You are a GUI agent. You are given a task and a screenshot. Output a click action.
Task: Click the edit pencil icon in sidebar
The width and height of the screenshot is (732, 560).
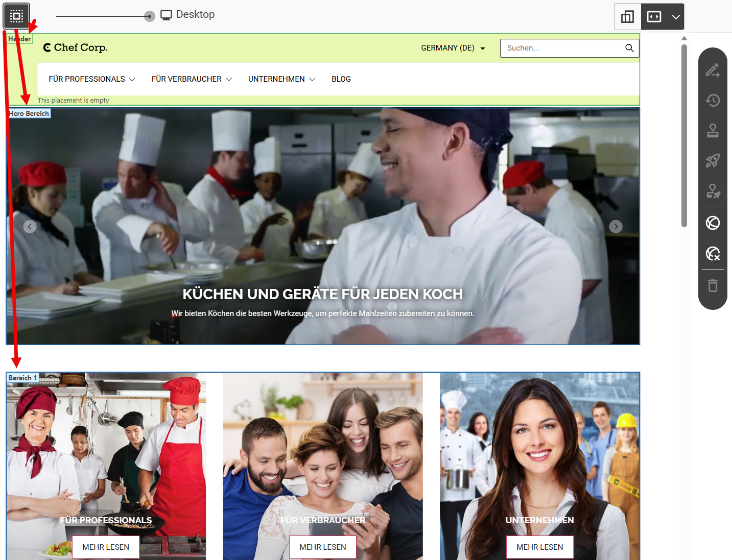[713, 70]
